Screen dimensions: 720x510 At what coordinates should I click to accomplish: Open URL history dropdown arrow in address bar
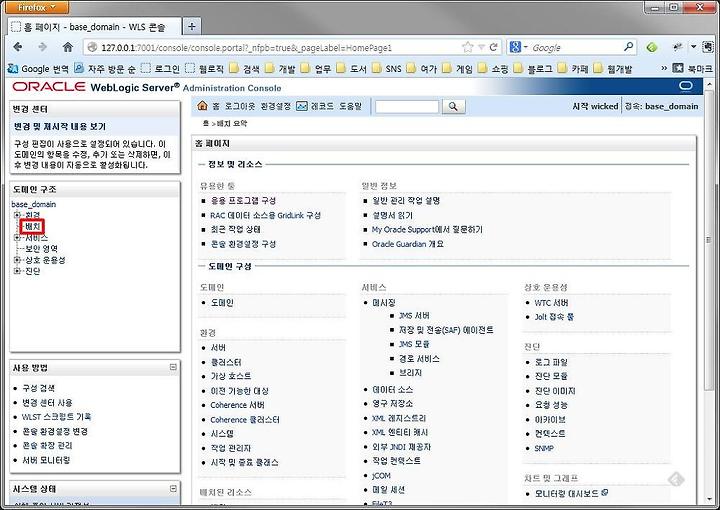pos(481,47)
